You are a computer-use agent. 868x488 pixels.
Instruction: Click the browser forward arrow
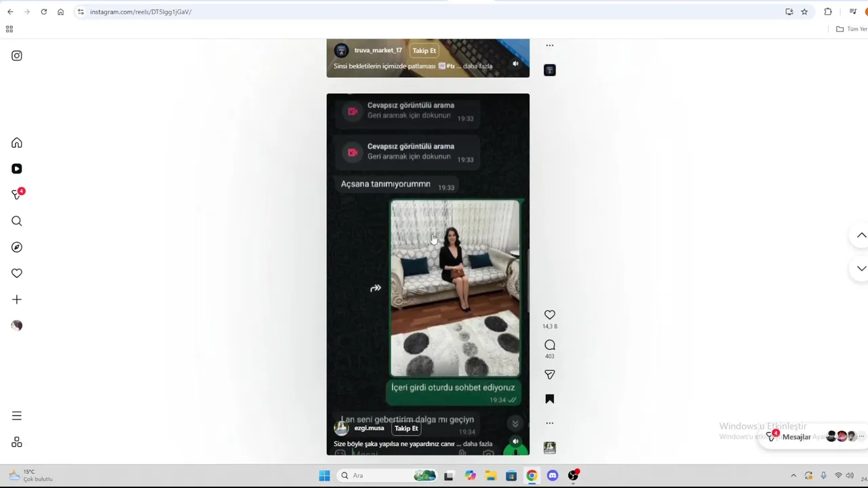click(x=26, y=12)
